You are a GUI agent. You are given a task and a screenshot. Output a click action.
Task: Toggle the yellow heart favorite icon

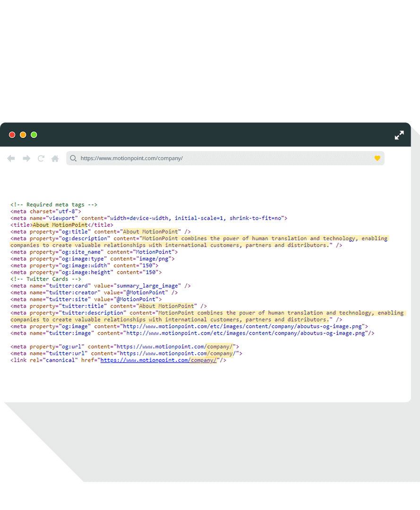[377, 158]
